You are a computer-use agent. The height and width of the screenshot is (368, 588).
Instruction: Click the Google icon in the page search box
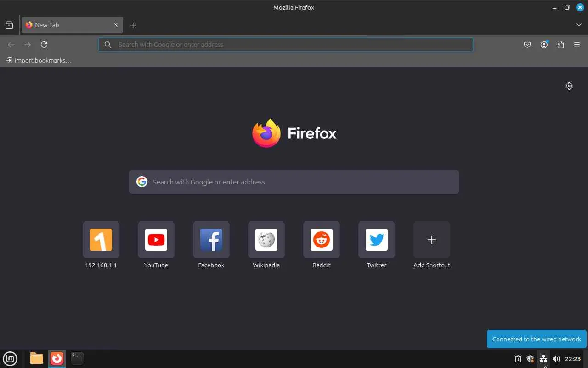pyautogui.click(x=142, y=182)
